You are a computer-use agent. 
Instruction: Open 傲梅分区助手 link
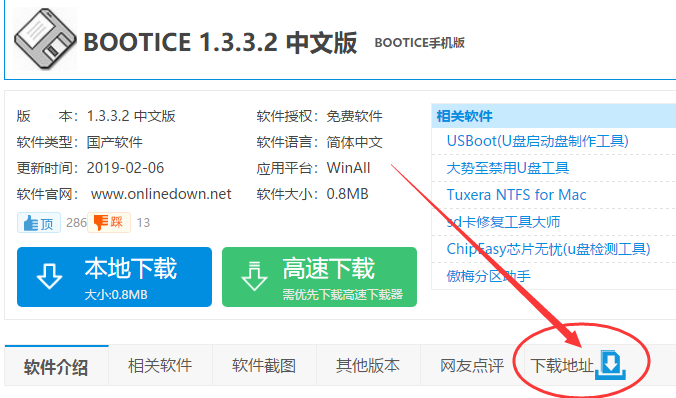(488, 276)
